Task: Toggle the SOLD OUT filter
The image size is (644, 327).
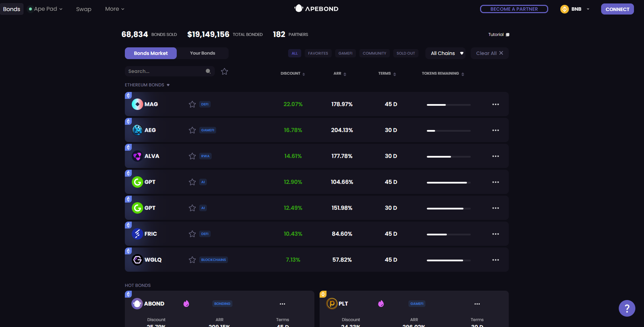Action: [x=406, y=53]
